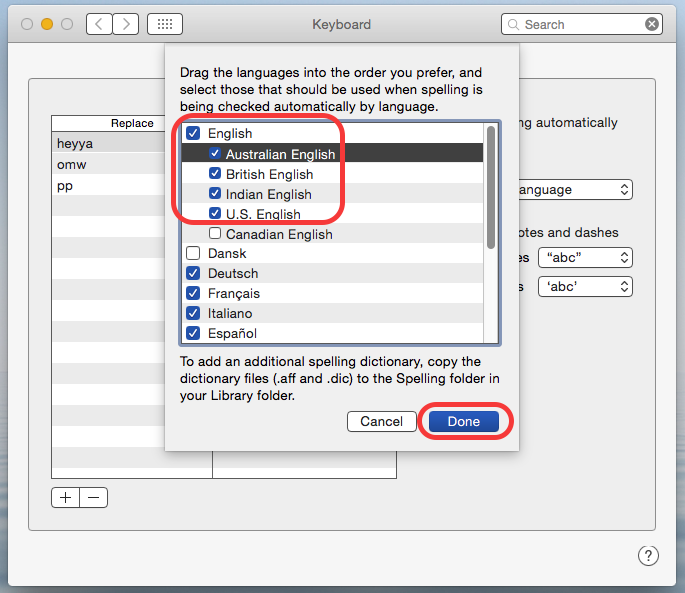This screenshot has width=685, height=593.
Task: Remove text replacement with minus button
Action: (x=93, y=497)
